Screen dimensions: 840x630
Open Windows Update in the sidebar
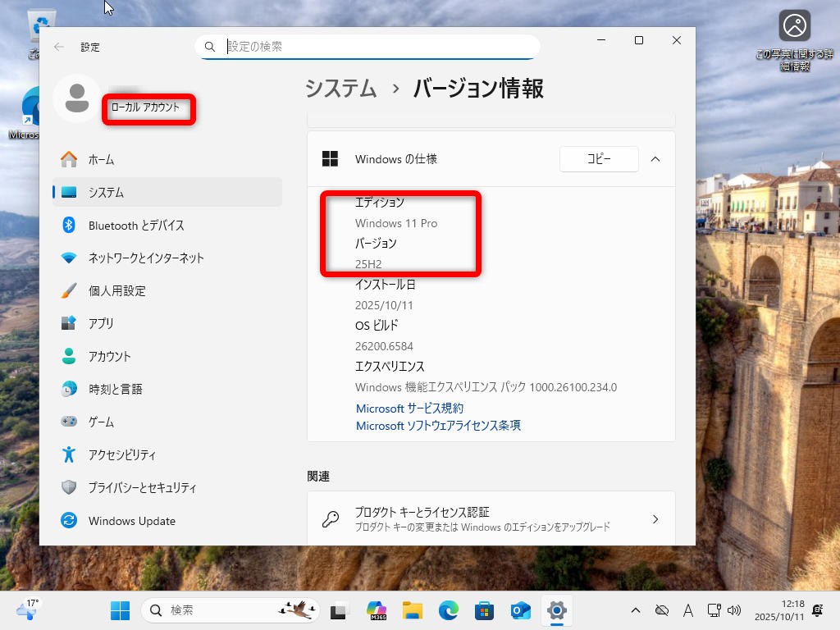click(131, 521)
